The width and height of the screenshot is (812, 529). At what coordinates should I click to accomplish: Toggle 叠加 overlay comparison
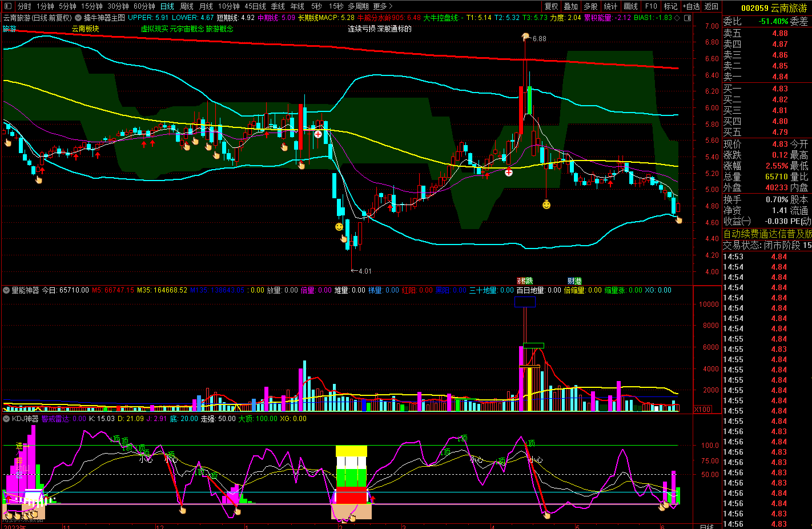[x=570, y=6]
